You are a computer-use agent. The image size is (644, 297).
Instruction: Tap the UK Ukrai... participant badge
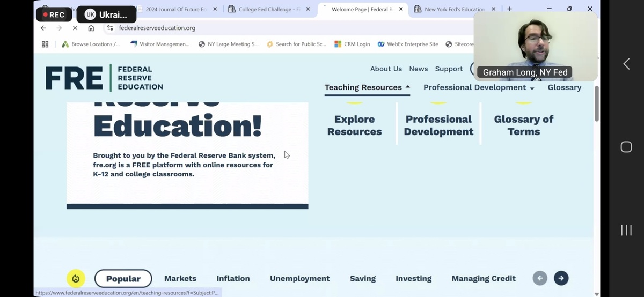point(106,14)
